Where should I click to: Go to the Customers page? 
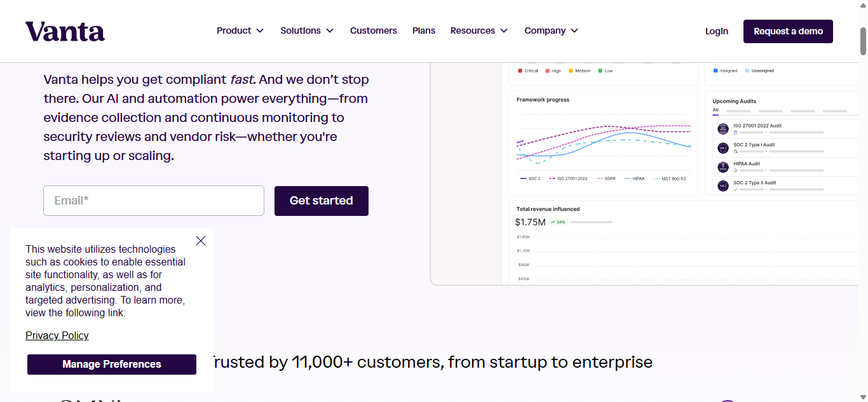click(373, 30)
